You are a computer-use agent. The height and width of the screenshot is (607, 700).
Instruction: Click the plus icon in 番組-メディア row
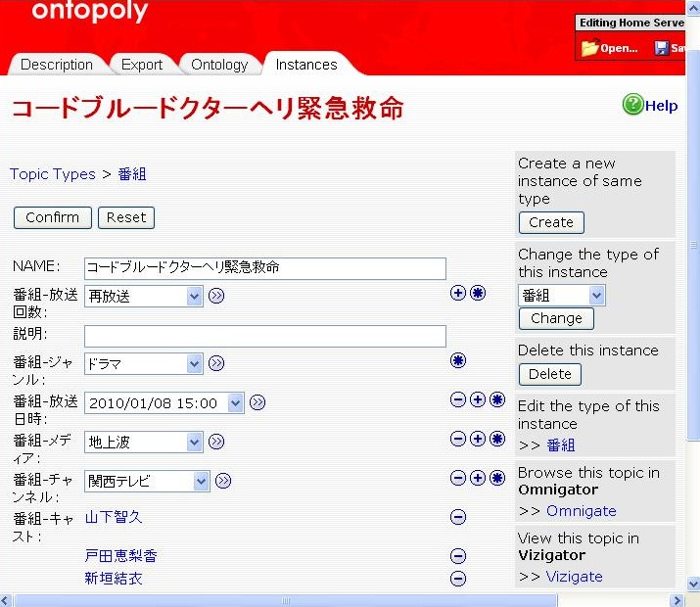tap(478, 439)
